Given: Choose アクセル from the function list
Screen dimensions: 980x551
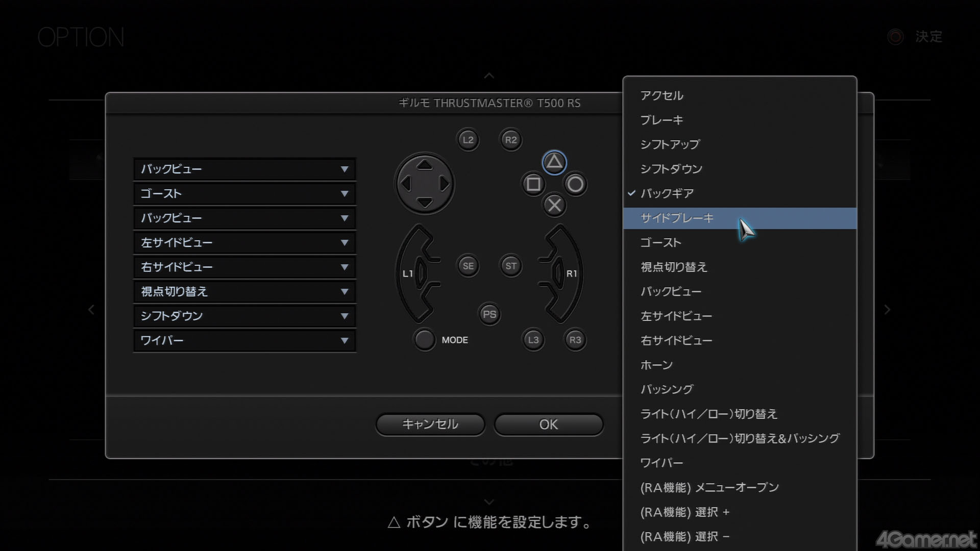Looking at the screenshot, I should 740,95.
